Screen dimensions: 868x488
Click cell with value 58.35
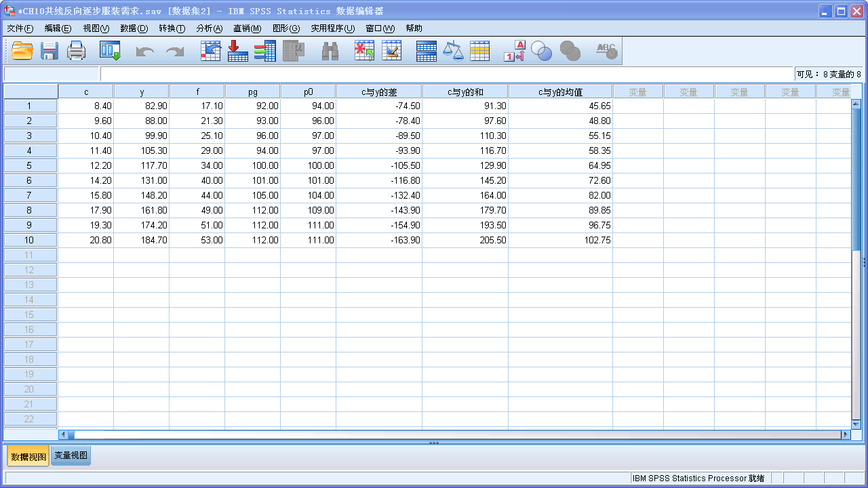tap(560, 150)
